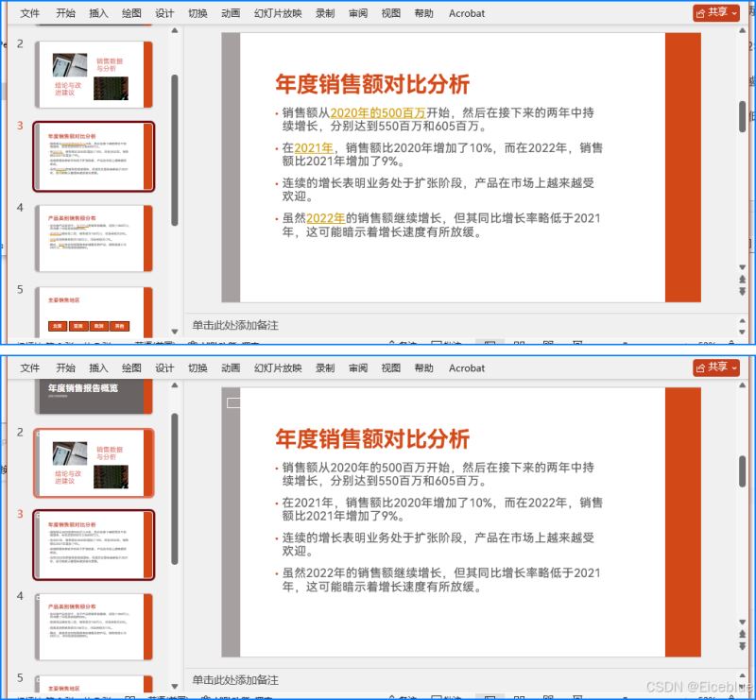The image size is (756, 700).
Task: Switch to 切换 tab in the upper window
Action: tap(198, 13)
